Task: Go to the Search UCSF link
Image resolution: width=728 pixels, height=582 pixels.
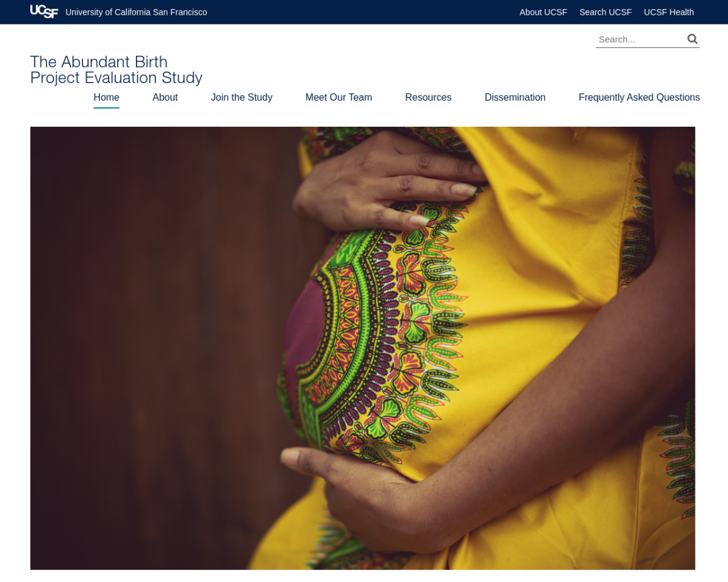Action: [x=605, y=12]
